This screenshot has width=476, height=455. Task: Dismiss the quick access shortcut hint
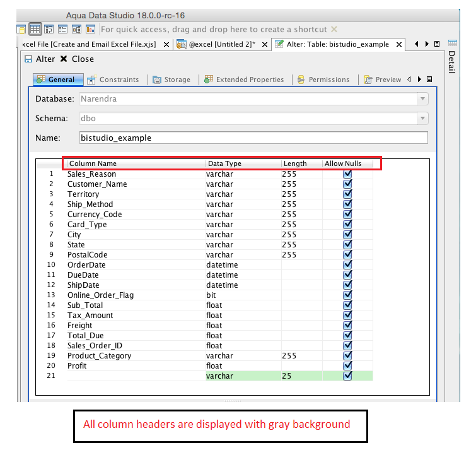[334, 30]
